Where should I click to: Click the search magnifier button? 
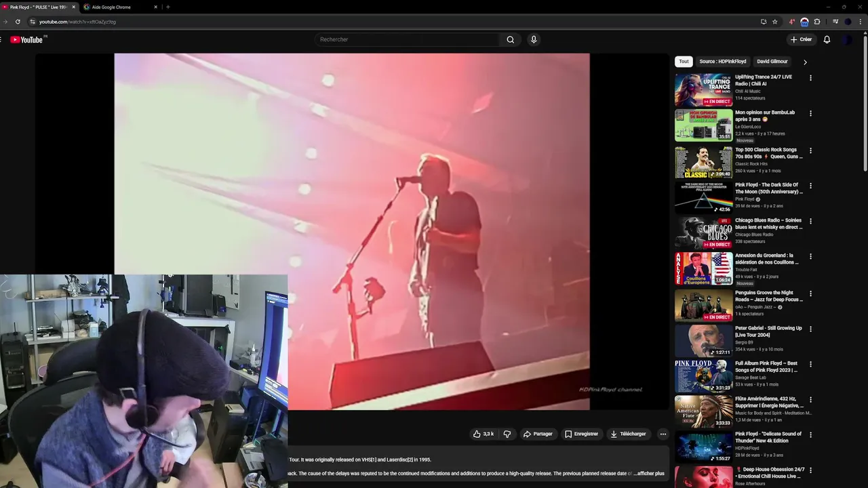(x=511, y=39)
